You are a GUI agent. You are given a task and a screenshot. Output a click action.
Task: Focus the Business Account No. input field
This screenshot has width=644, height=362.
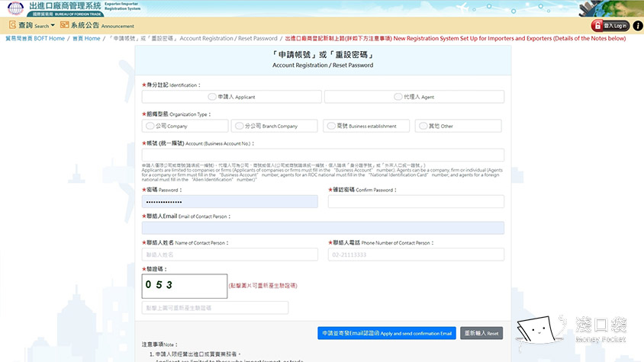click(x=323, y=155)
